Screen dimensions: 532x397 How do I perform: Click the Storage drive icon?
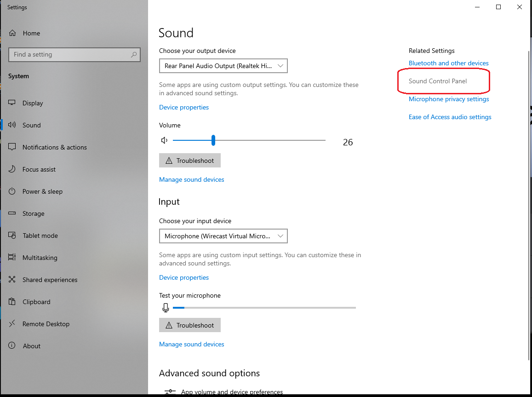tap(12, 213)
